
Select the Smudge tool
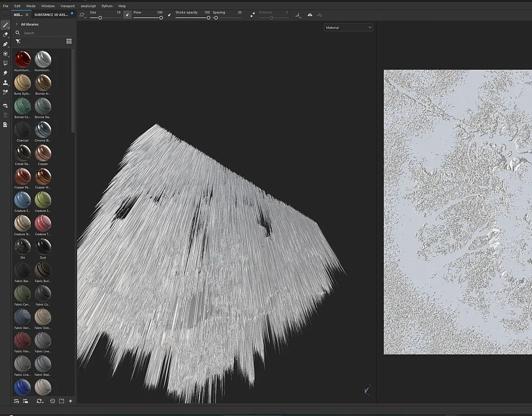(x=5, y=73)
